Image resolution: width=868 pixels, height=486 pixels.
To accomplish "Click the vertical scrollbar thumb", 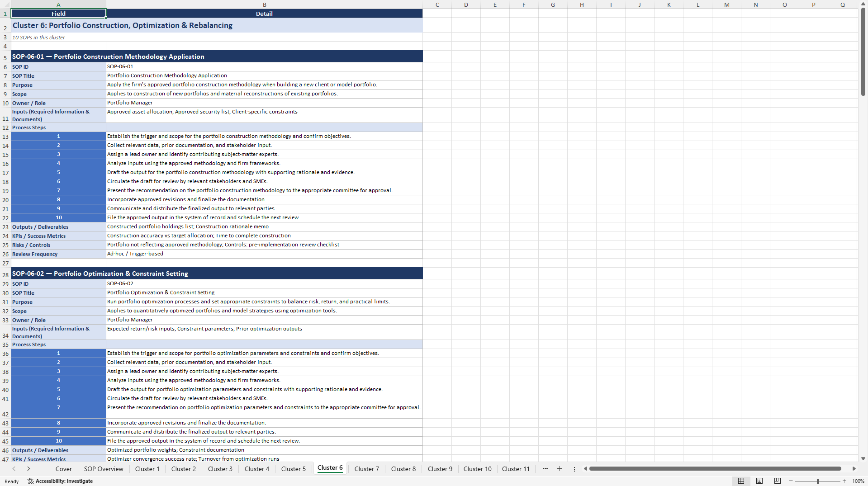I will pos(863,52).
